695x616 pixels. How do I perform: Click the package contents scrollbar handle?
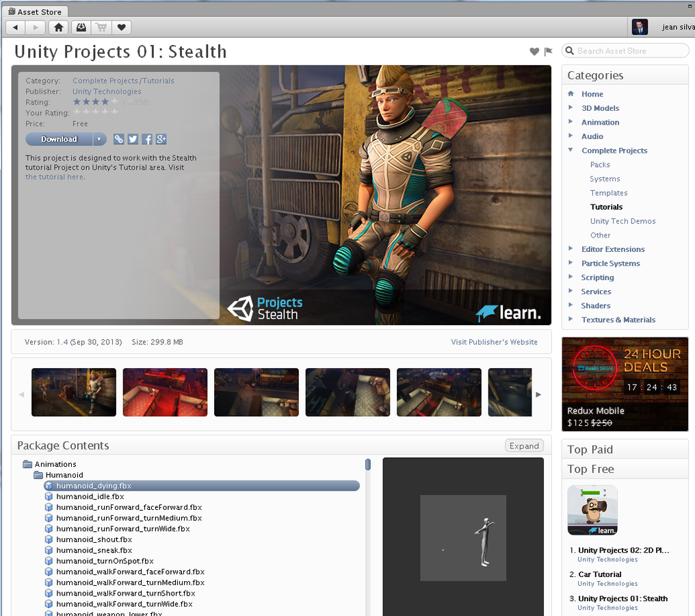click(x=368, y=464)
